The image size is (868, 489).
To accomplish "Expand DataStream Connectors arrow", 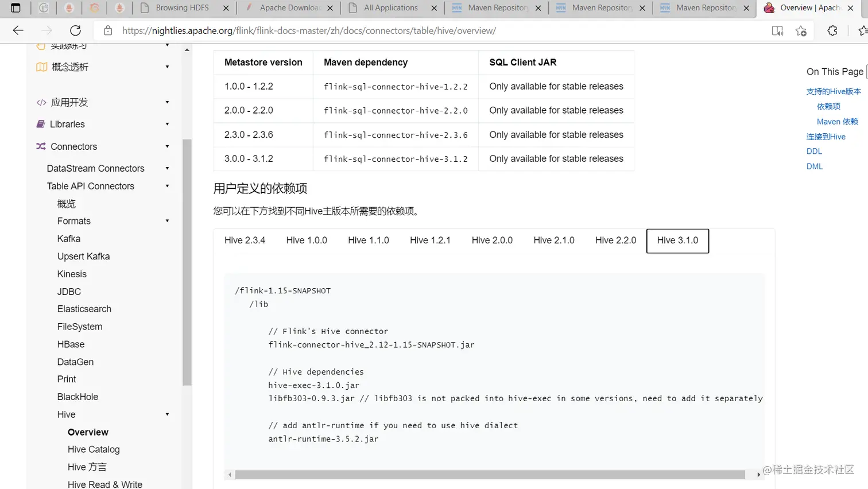I will (167, 168).
